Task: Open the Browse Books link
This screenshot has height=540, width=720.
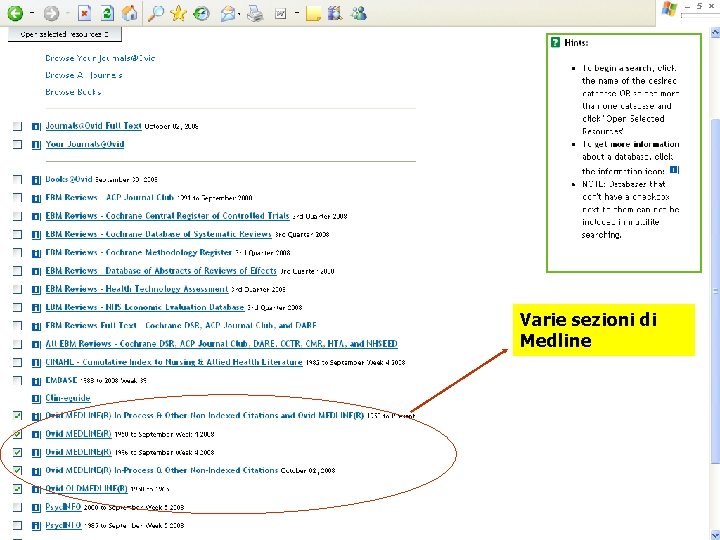Action: coord(73,92)
